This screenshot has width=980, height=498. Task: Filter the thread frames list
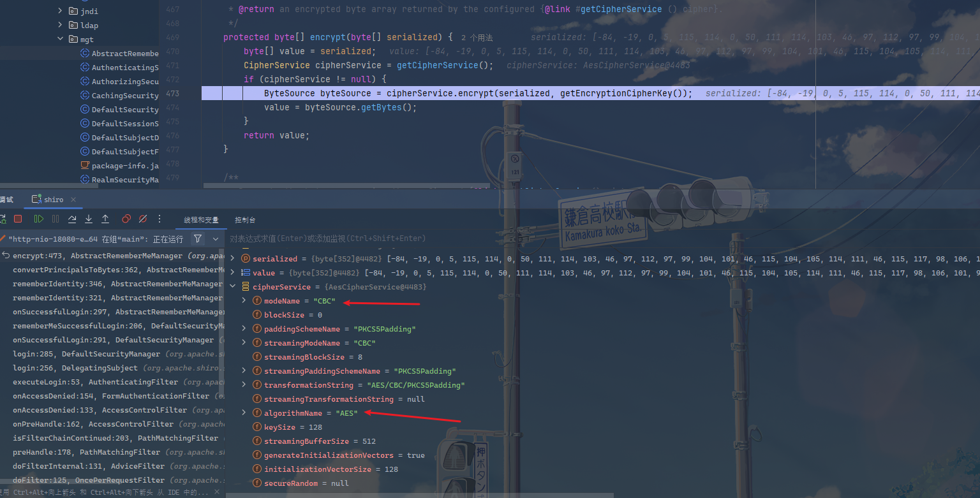198,238
